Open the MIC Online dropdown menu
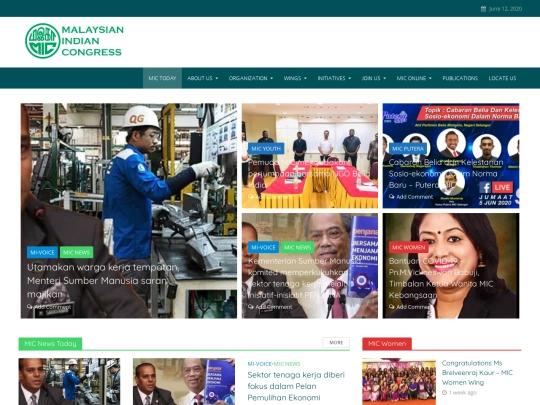The image size is (540, 405). pos(414,78)
